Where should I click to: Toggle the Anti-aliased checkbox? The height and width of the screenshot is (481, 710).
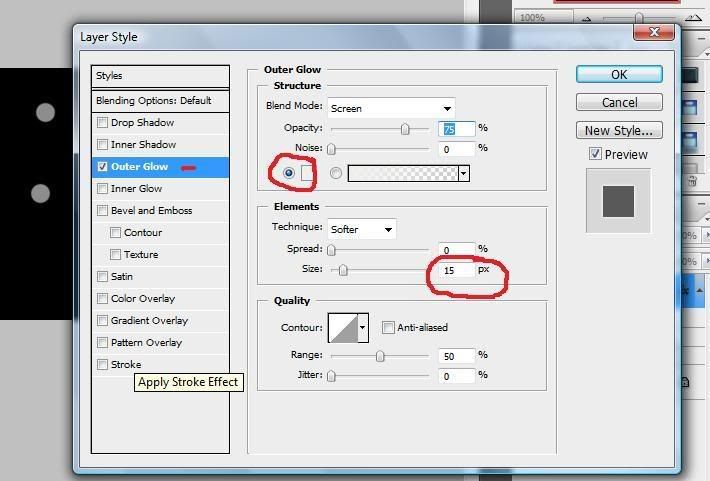388,327
